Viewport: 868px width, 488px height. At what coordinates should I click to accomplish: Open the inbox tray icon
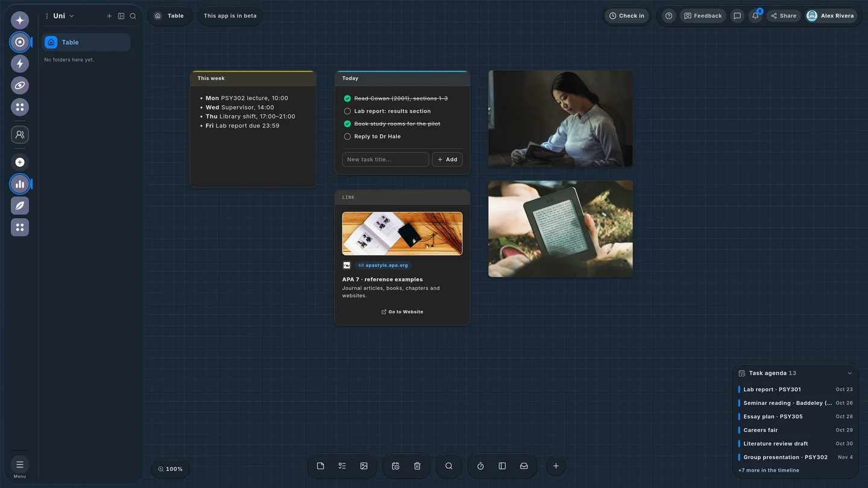point(524,466)
